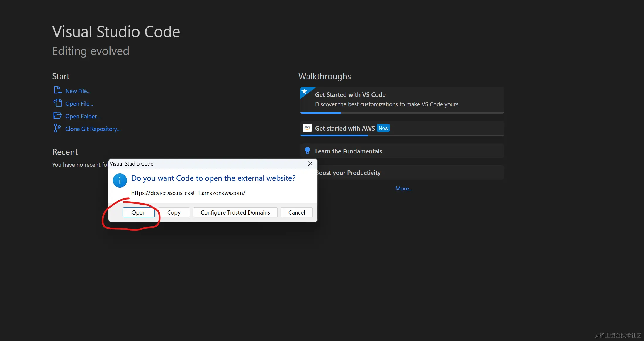Click the dialog title 'Visual Studio Code'

(x=131, y=164)
